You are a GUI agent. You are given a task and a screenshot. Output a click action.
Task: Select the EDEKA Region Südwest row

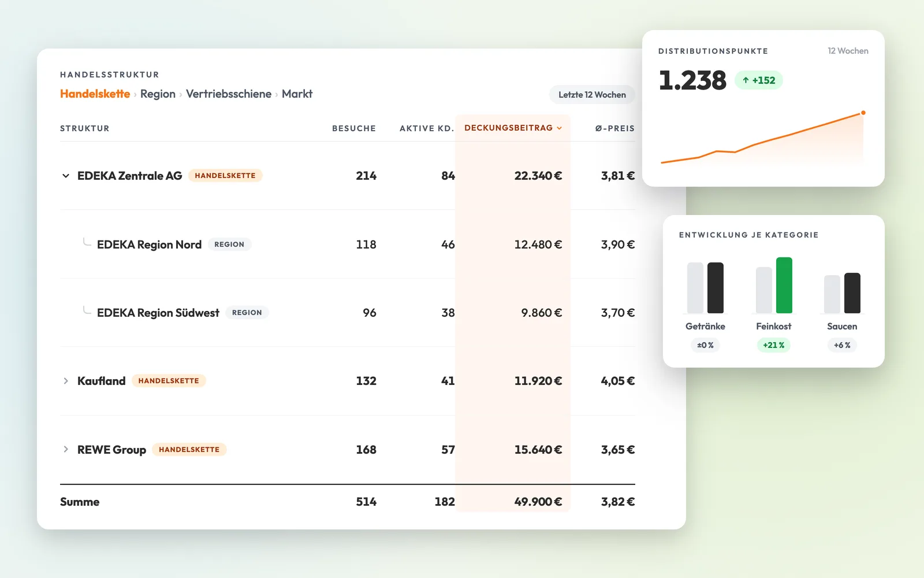(x=348, y=313)
